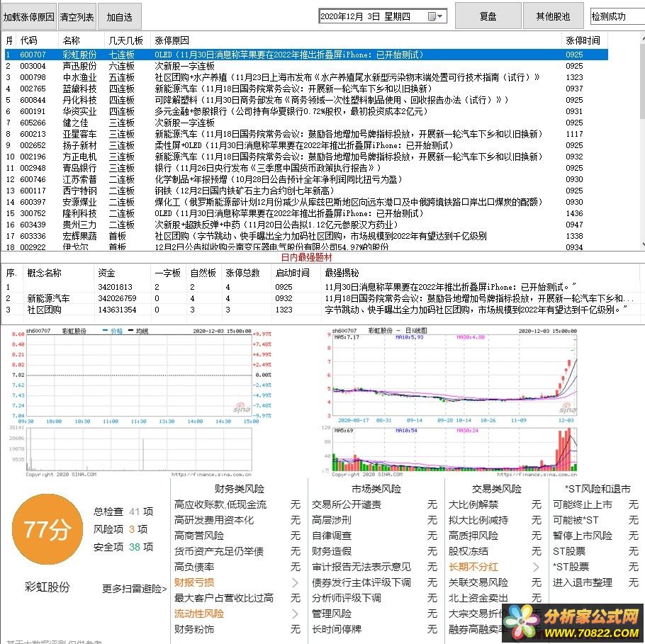The image size is (645, 644).
Task: Select the 方正电机 row
Action: (x=306, y=157)
